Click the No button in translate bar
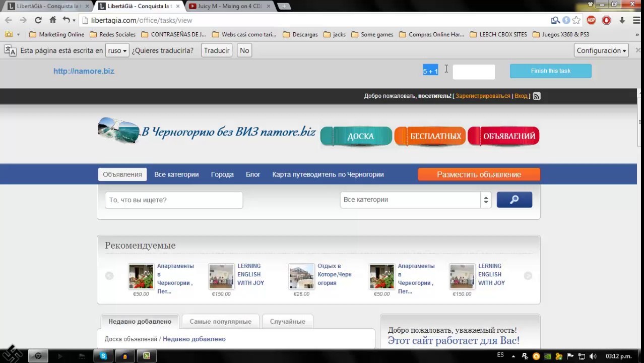Screen dimensions: 644x363 (244, 50)
